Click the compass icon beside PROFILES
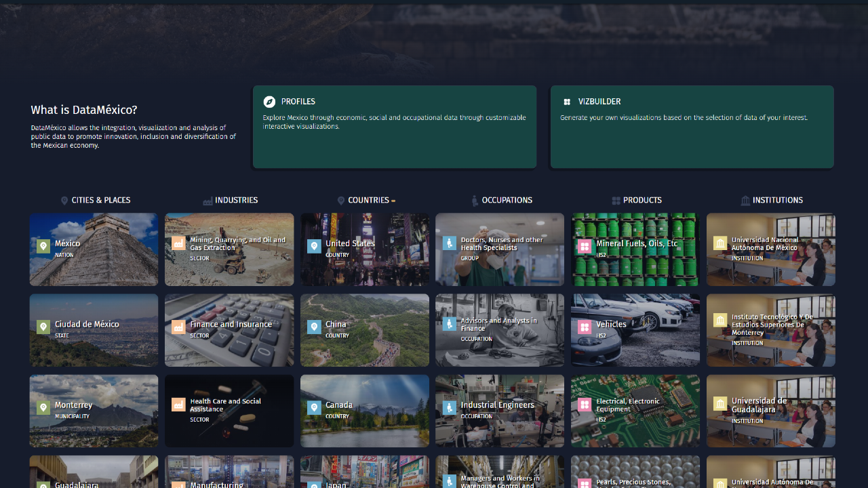Screen dimensions: 868x488 point(269,102)
